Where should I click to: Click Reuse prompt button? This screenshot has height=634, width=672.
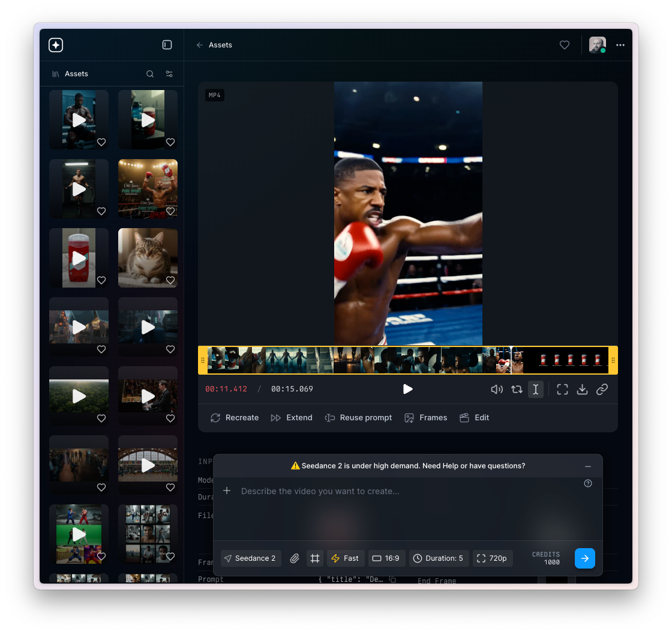click(x=358, y=418)
